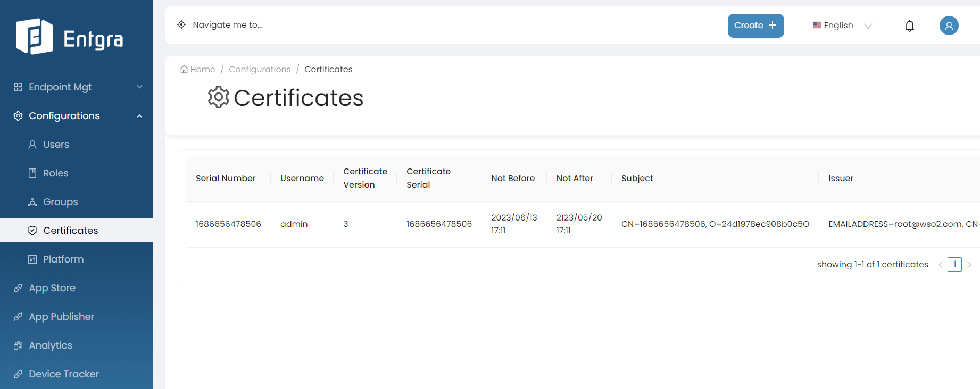The width and height of the screenshot is (980, 389).
Task: Click the Certificates page heading
Action: pos(298,98)
